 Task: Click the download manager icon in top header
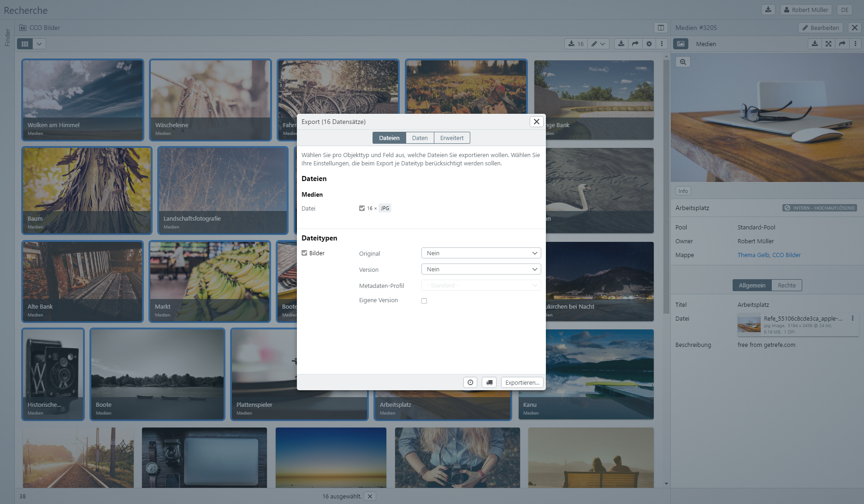(x=768, y=10)
